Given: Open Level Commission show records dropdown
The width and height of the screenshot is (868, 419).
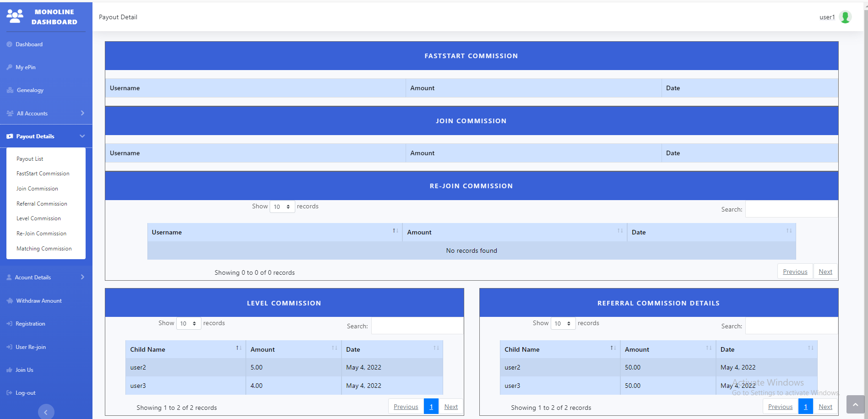Looking at the screenshot, I should [x=188, y=324].
